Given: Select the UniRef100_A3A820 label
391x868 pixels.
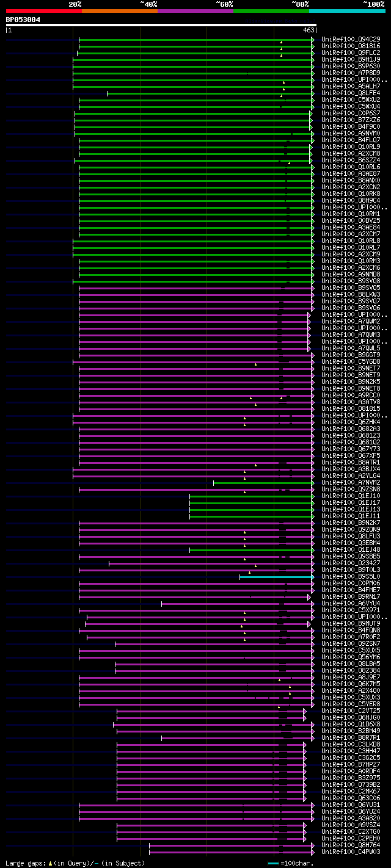Looking at the screenshot, I should [x=351, y=819].
